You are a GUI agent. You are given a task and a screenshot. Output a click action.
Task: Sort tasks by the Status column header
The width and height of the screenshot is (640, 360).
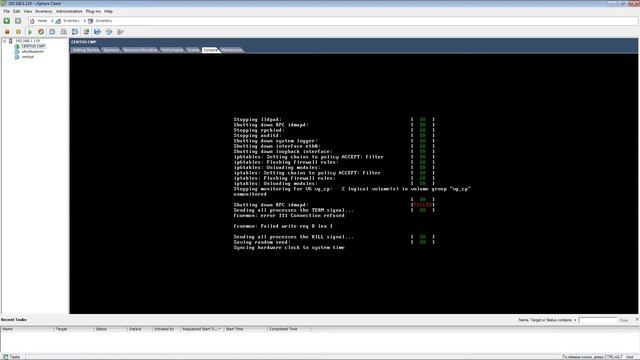coord(110,329)
